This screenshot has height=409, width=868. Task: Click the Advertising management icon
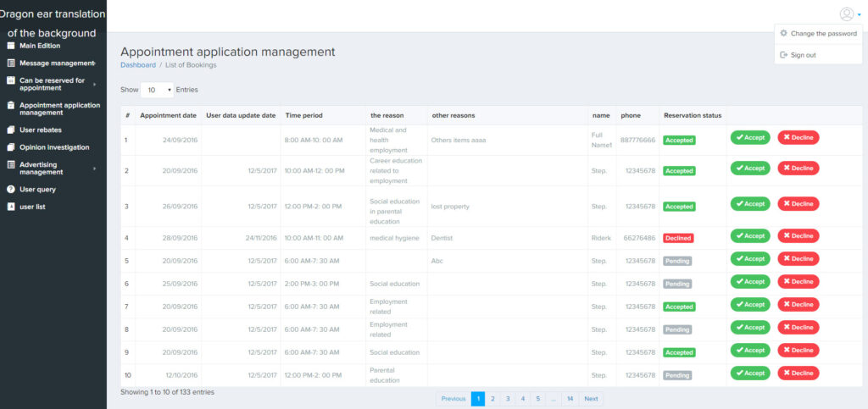click(x=10, y=165)
